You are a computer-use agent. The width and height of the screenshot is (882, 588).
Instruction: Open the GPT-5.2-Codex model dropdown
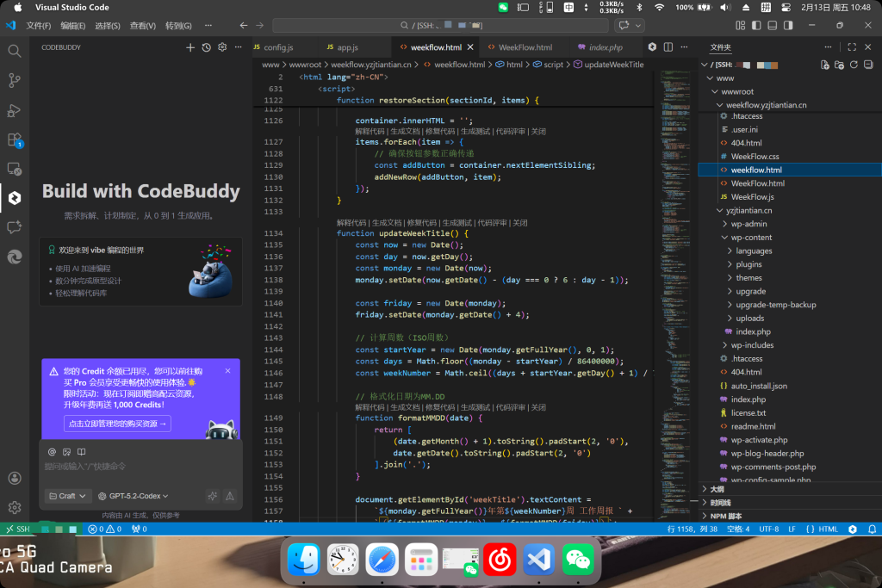(133, 496)
